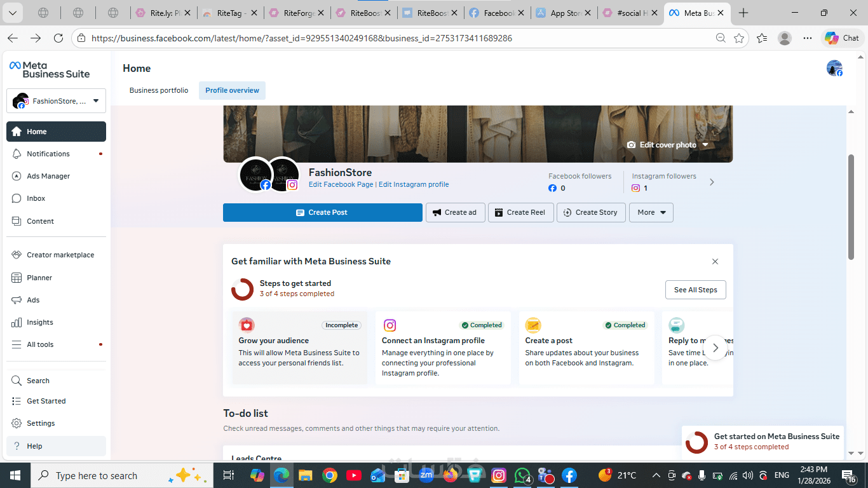This screenshot has height=488, width=868.
Task: Open Settings gear in the sidebar
Action: pos(17,423)
